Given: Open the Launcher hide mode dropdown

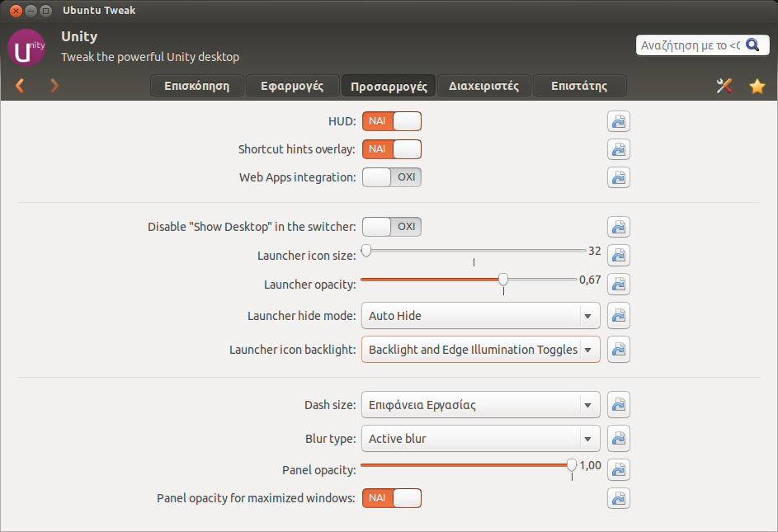Looking at the screenshot, I should click(480, 316).
